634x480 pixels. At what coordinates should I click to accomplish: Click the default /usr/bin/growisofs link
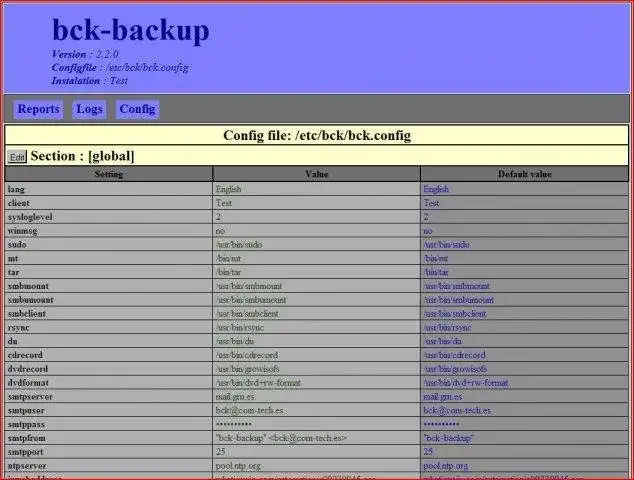455,369
